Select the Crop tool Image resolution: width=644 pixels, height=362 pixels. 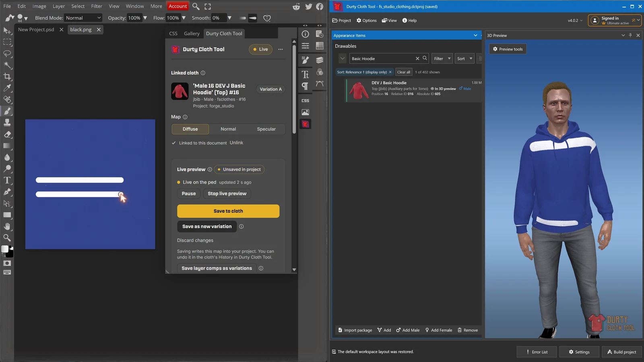7,76
